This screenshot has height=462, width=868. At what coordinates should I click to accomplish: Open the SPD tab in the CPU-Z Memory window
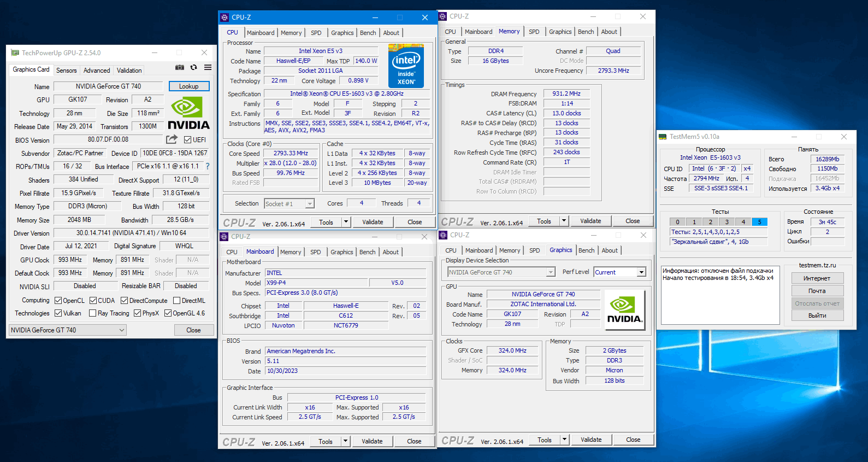[534, 32]
